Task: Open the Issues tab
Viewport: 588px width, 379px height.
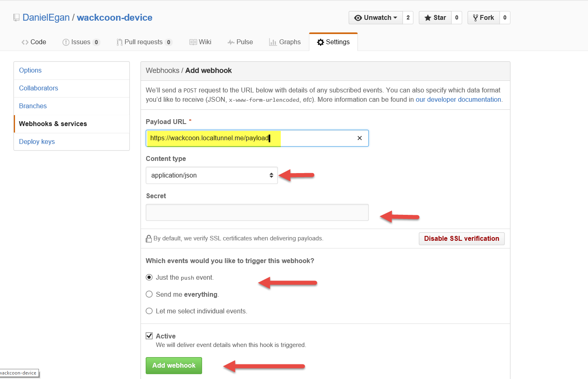Action: point(81,42)
